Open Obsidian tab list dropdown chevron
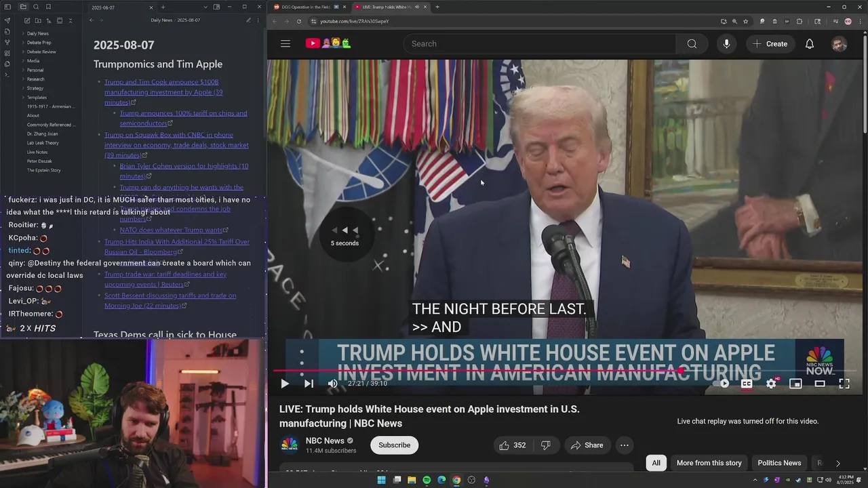 [x=205, y=7]
